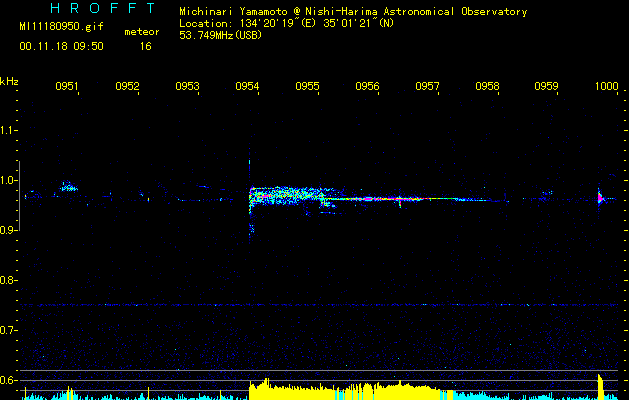Click the 0.6 kHz axis label
The image size is (629, 400).
point(7,380)
